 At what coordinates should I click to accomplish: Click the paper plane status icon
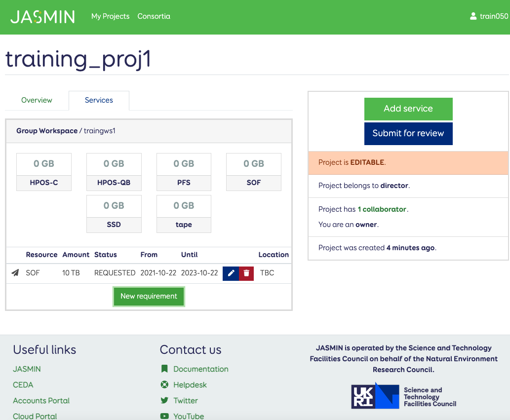pyautogui.click(x=15, y=273)
